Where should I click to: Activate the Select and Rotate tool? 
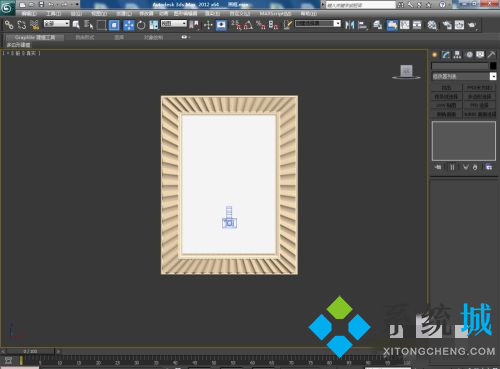[141, 25]
